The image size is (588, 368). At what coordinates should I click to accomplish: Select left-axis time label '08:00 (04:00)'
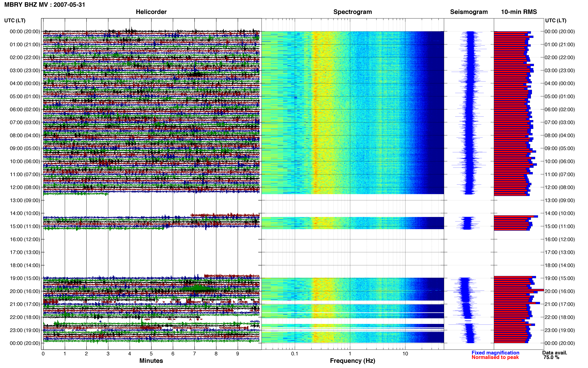(25, 135)
